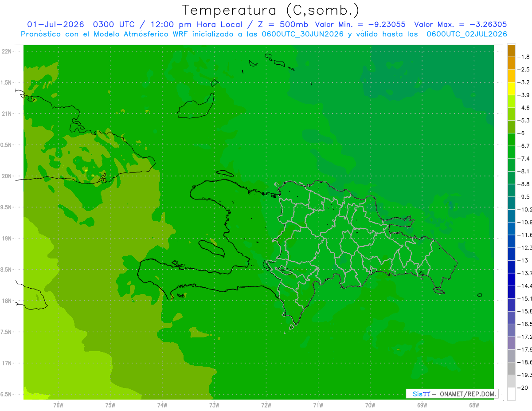Click the "-8.1" legend value

(524, 172)
